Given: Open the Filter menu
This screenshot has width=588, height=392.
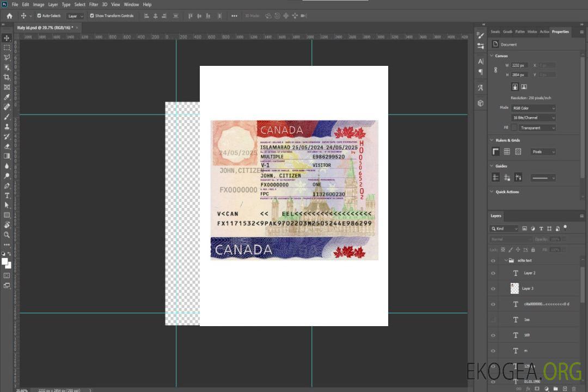Looking at the screenshot, I should pos(94,4).
